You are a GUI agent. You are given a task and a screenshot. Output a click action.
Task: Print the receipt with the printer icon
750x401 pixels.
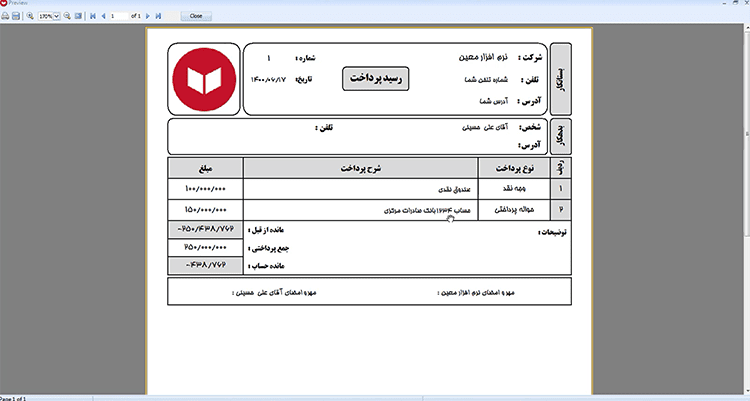coord(5,16)
